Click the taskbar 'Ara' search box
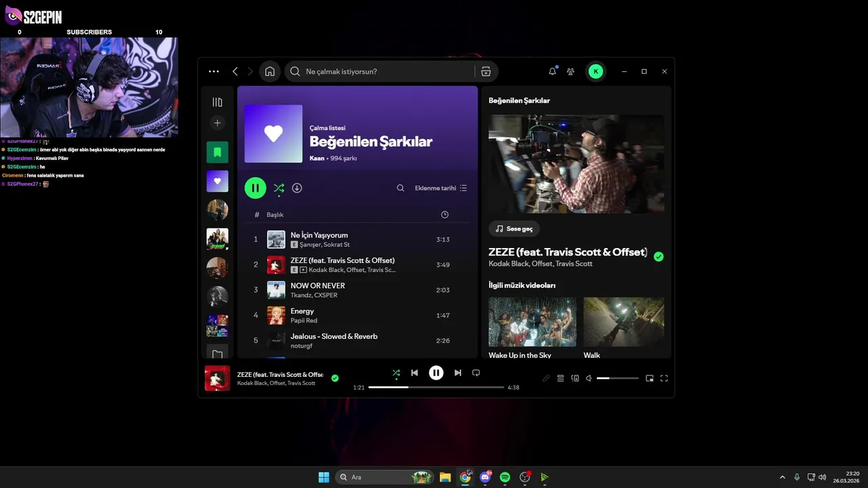This screenshot has width=868, height=488. pos(385,477)
